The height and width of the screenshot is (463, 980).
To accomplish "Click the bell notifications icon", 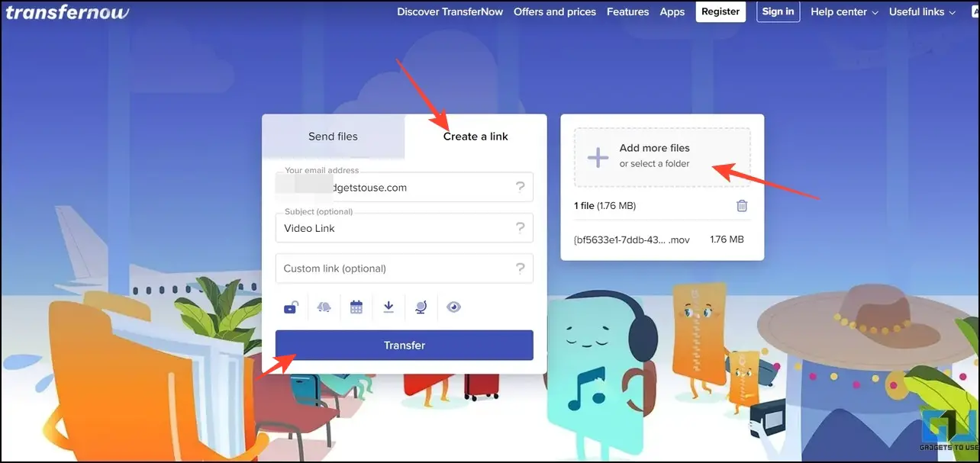I will click(324, 307).
